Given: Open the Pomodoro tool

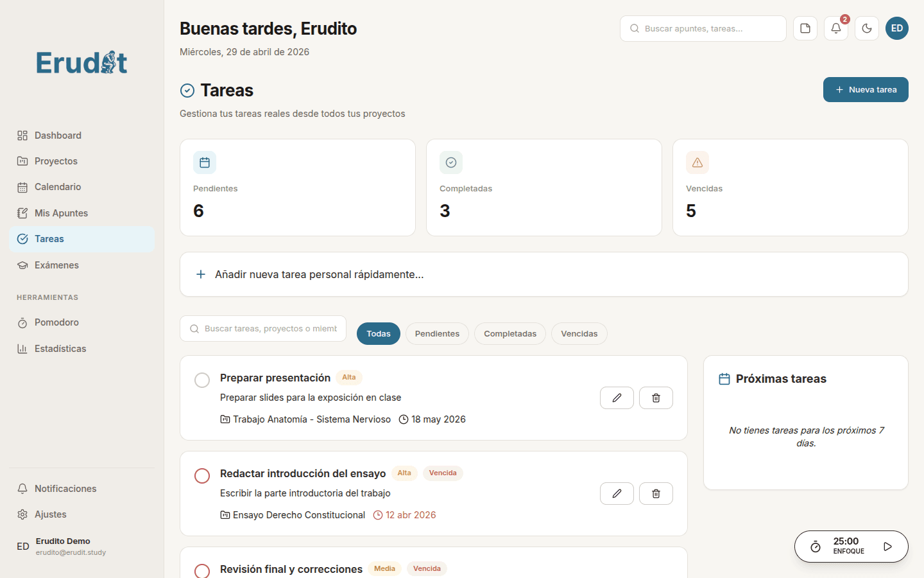Looking at the screenshot, I should [81, 322].
